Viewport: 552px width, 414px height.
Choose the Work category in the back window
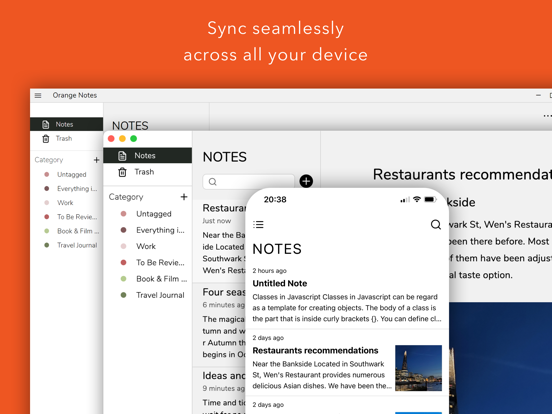(65, 203)
